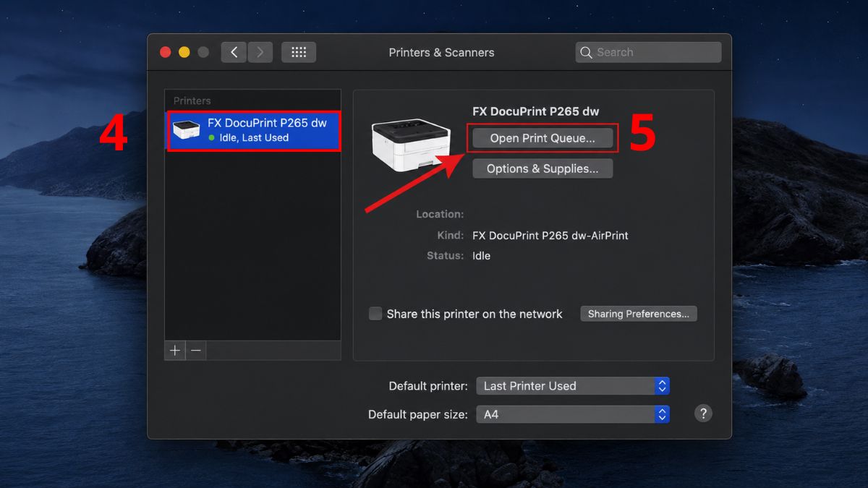Click the small printer icon in sidebar
This screenshot has width=868, height=488.
[x=187, y=130]
